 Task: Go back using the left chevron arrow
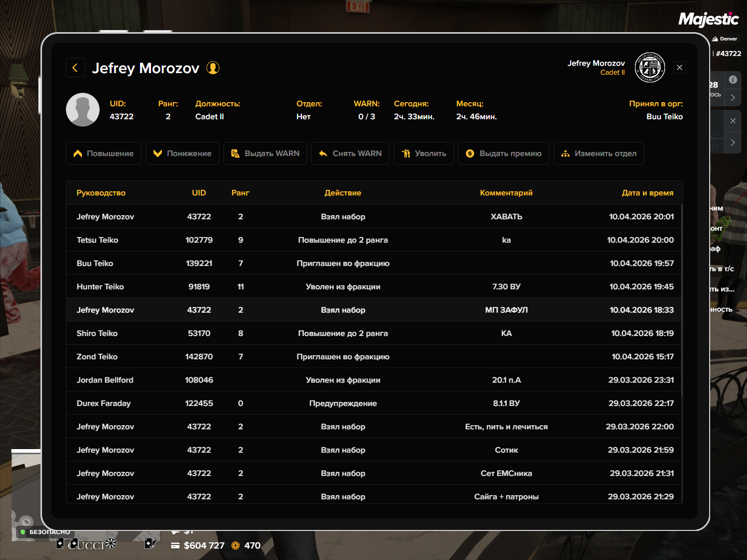pos(75,68)
